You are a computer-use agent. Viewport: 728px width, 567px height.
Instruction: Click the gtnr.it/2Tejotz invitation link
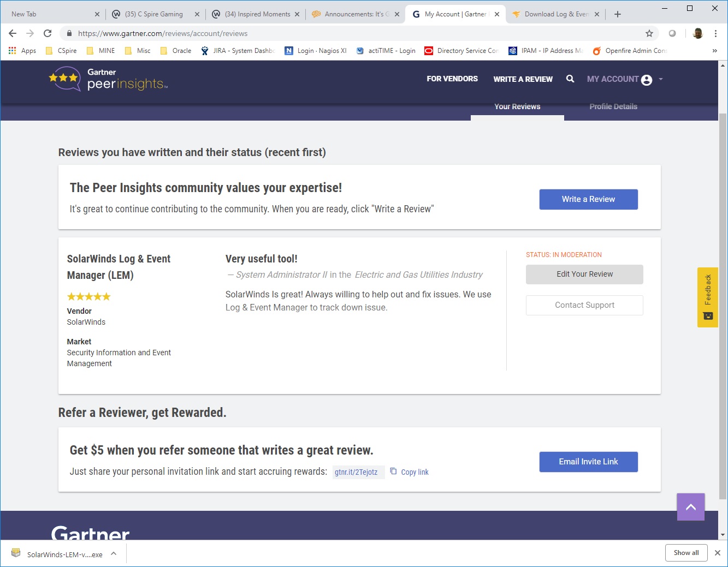click(358, 472)
